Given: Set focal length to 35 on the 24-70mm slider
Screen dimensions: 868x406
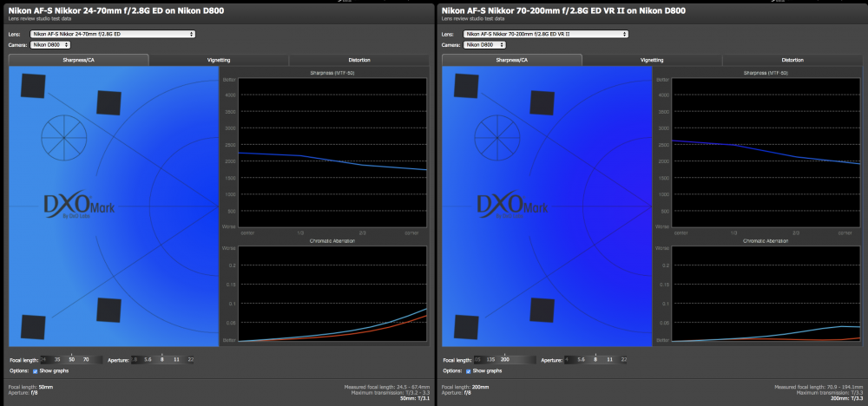Looking at the screenshot, I should point(57,359).
